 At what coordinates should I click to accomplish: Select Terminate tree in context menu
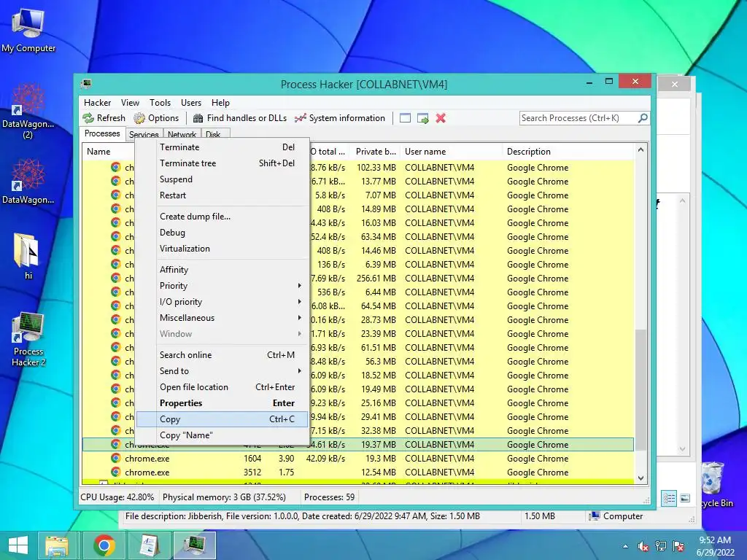pyautogui.click(x=222, y=163)
